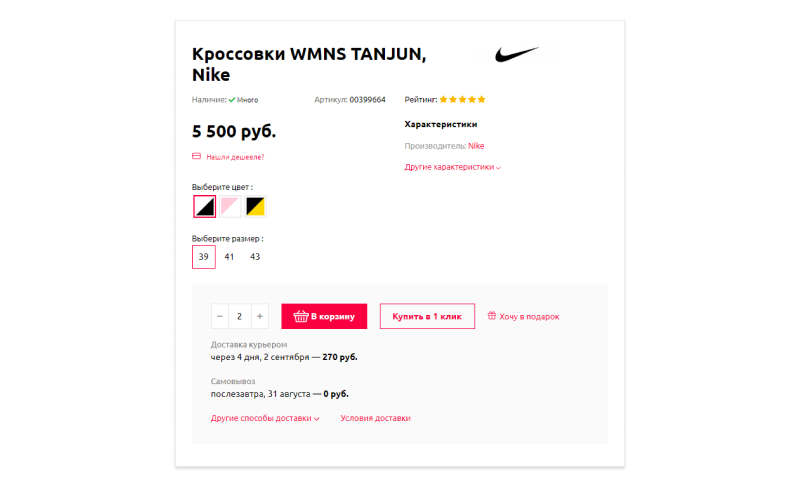
Task: Select size 43
Action: [x=255, y=257]
